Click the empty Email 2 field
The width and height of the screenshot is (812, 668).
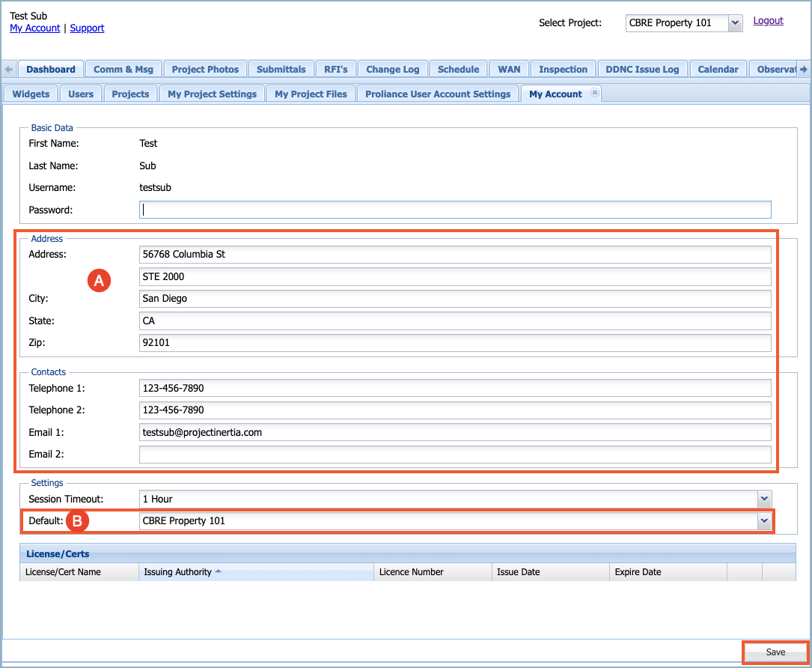(x=455, y=454)
